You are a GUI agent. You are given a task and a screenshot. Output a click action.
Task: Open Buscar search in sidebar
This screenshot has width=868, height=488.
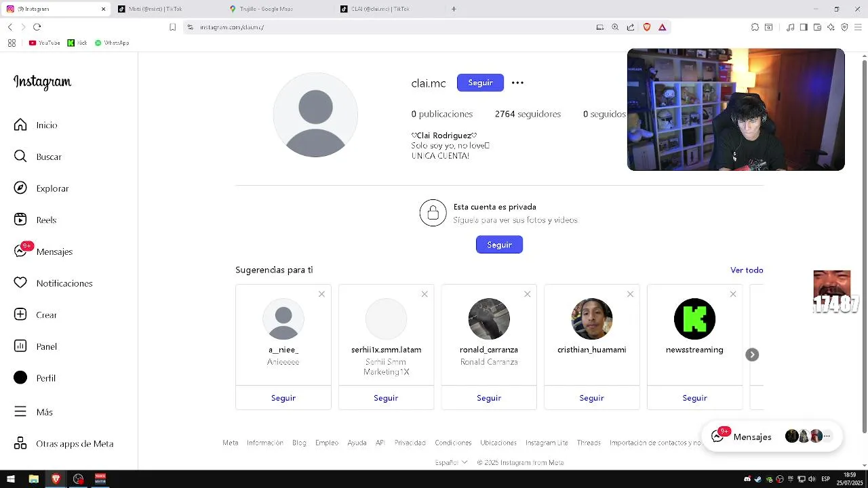click(x=38, y=157)
